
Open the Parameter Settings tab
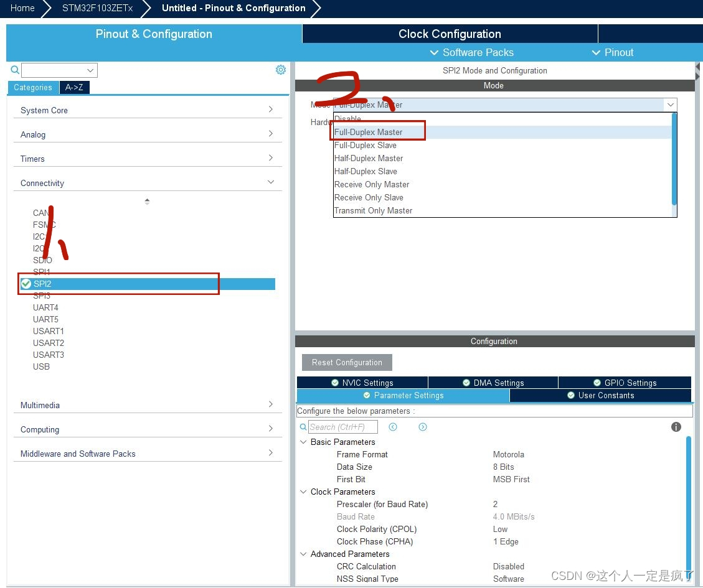click(x=403, y=395)
